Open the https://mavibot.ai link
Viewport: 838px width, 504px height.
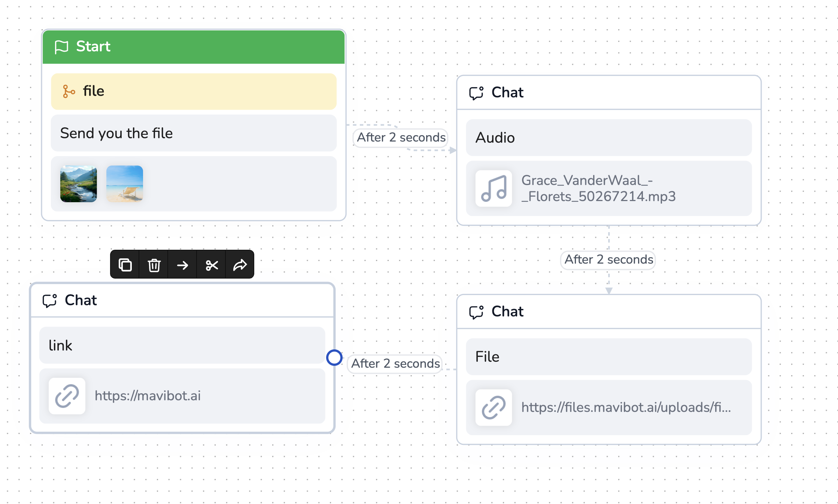pyautogui.click(x=148, y=396)
